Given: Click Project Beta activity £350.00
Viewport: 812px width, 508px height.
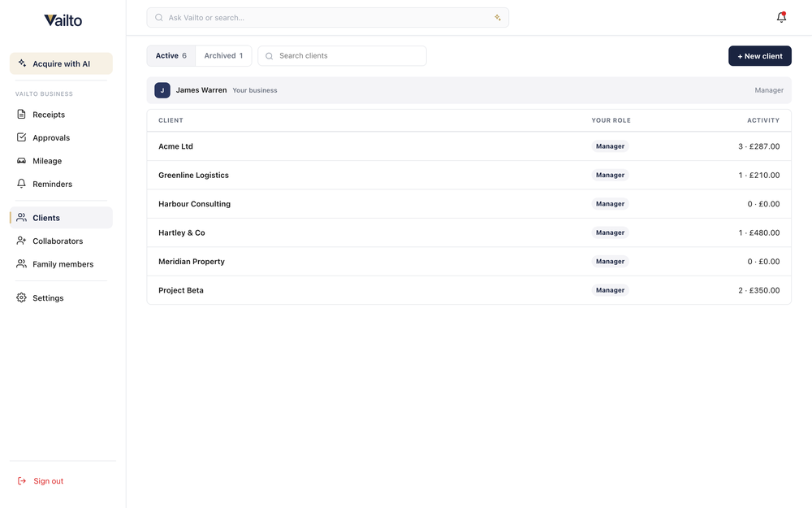Looking at the screenshot, I should click(758, 290).
